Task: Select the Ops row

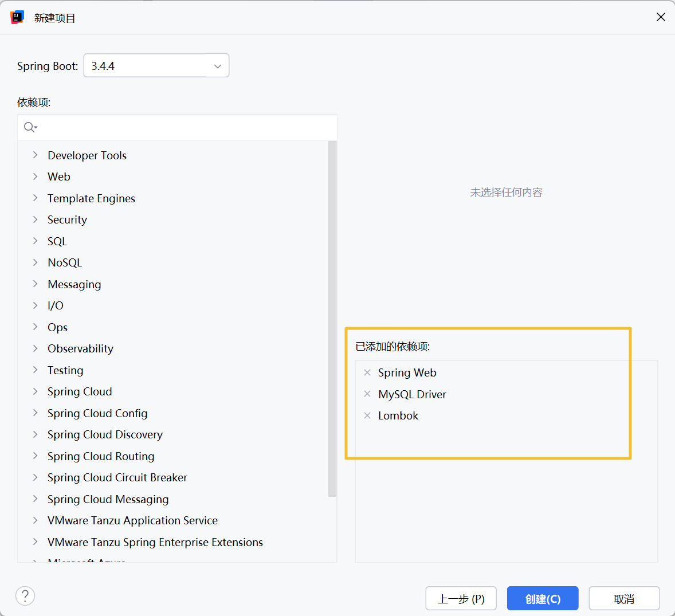Action: coord(173,327)
